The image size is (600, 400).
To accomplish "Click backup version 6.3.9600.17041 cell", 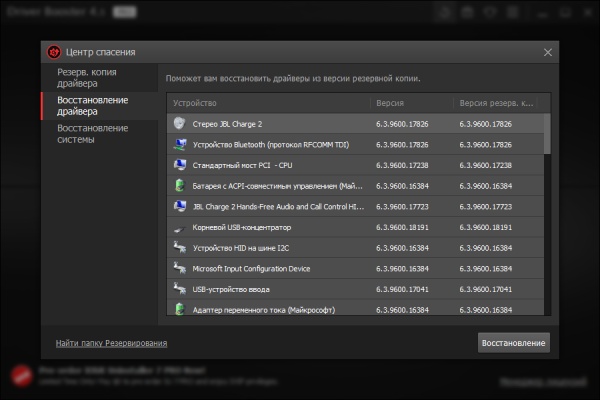I will (485, 289).
